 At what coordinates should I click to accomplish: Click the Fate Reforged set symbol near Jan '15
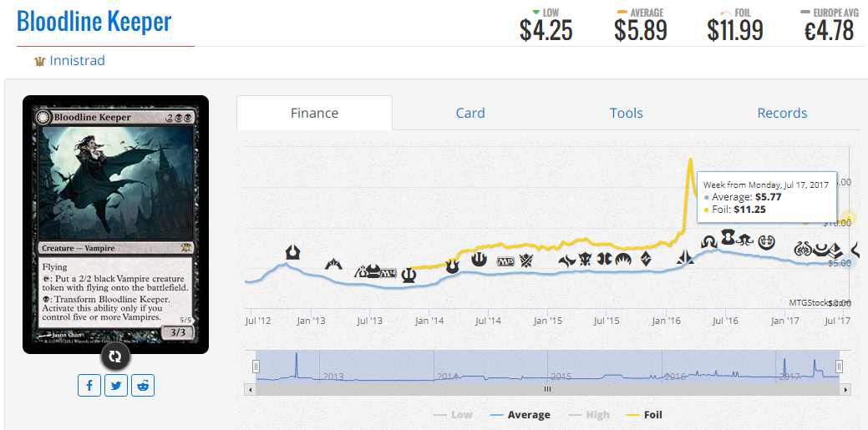coord(567,261)
